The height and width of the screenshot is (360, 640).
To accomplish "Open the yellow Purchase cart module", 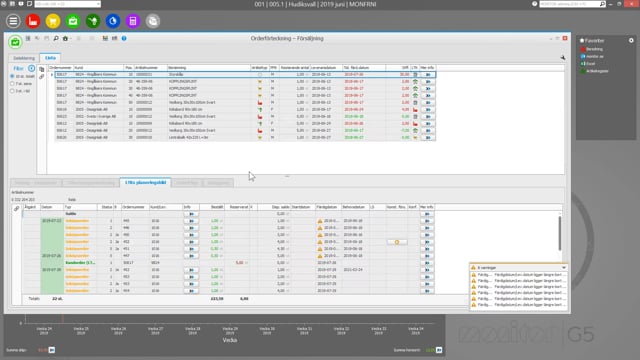I will [53, 21].
